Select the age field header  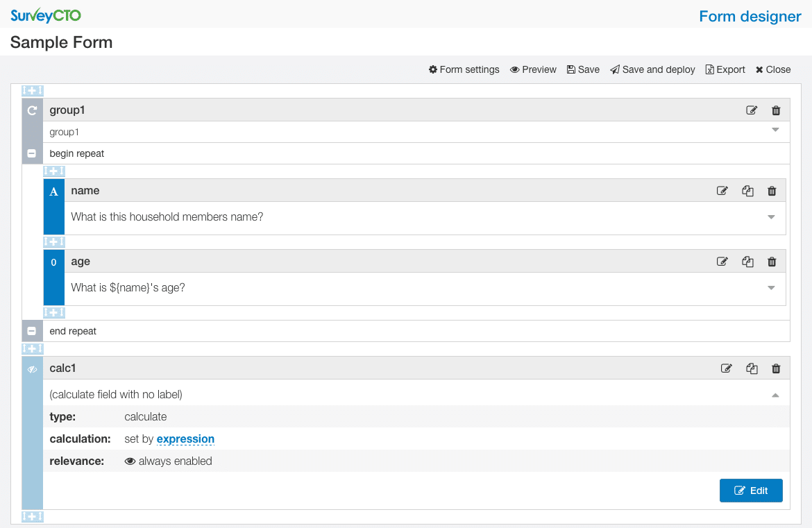click(81, 262)
